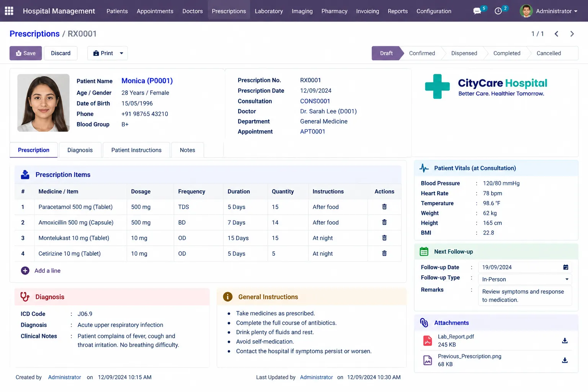Discard changes to the prescription

[x=60, y=53]
